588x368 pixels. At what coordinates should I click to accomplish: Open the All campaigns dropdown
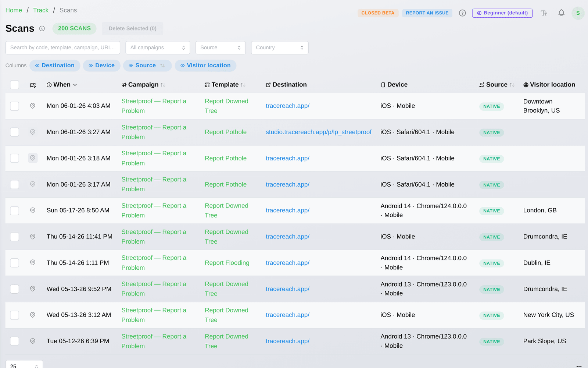(x=158, y=47)
